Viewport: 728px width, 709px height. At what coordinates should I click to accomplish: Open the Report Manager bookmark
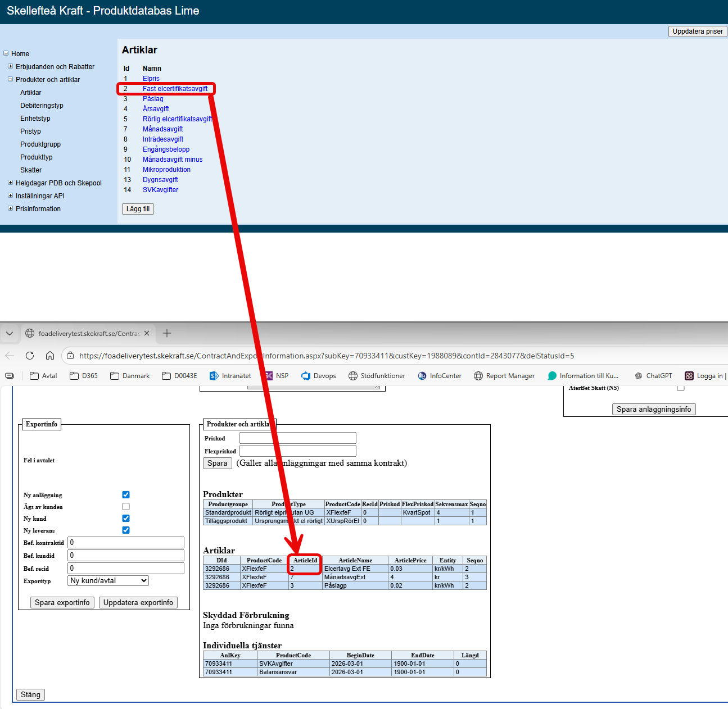504,376
